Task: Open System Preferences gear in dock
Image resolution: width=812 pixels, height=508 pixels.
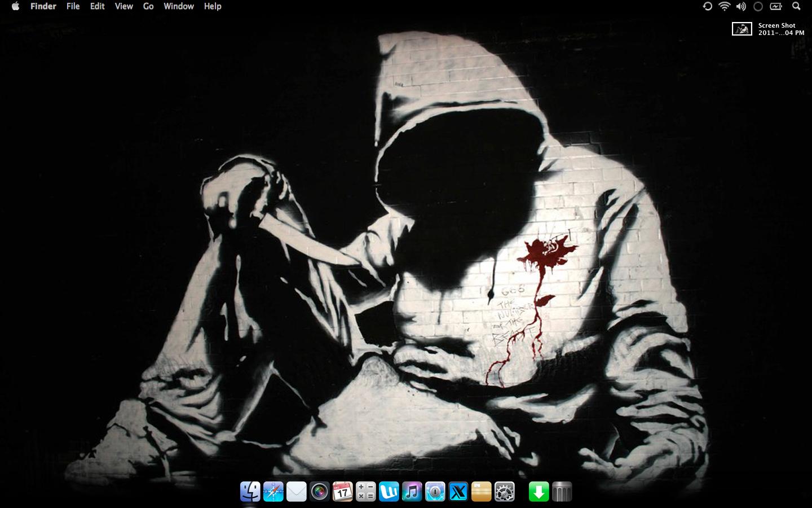Action: 505,492
